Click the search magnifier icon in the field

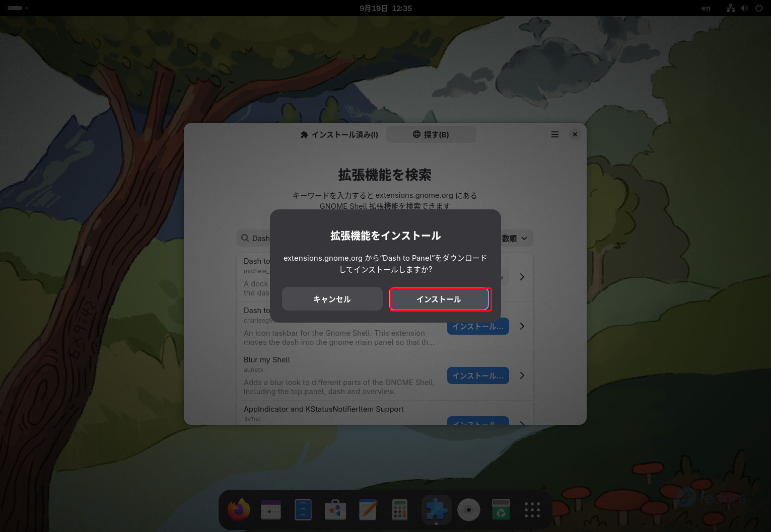tap(245, 238)
